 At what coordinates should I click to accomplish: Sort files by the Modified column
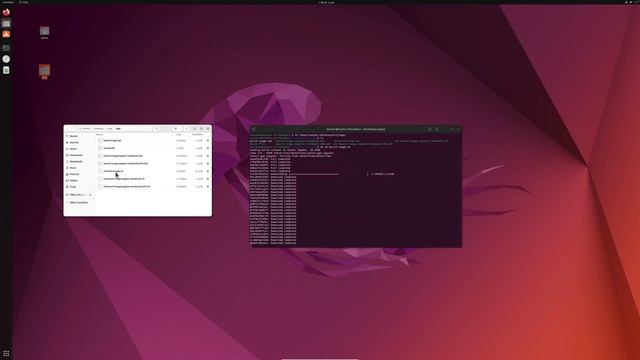(x=197, y=134)
